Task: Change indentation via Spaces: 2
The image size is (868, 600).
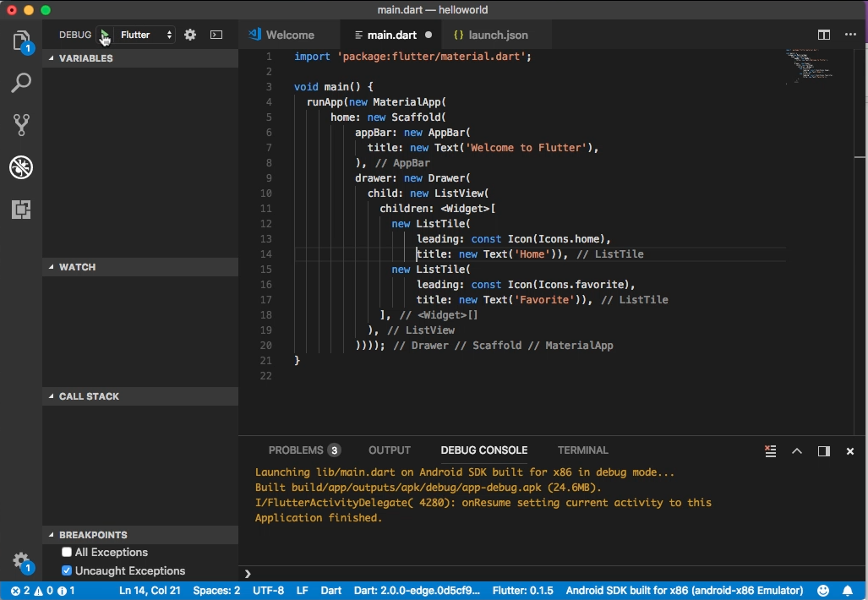Action: pyautogui.click(x=216, y=591)
